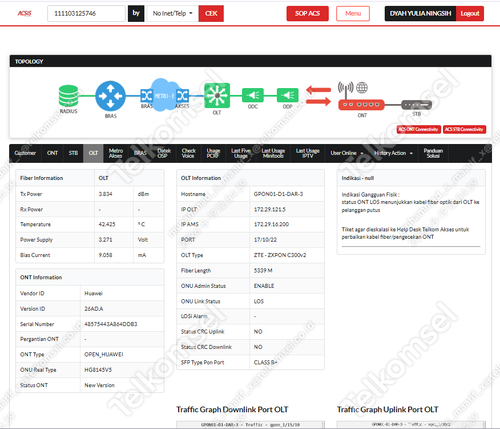Click the Power Supply value 3.271

(x=105, y=240)
